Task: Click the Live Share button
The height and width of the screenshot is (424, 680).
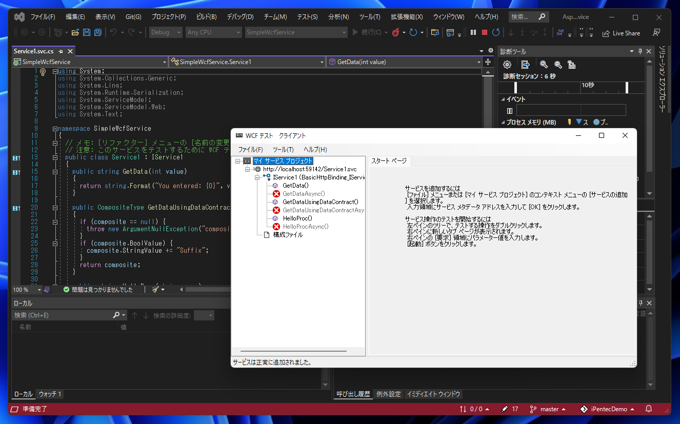Action: coord(621,33)
